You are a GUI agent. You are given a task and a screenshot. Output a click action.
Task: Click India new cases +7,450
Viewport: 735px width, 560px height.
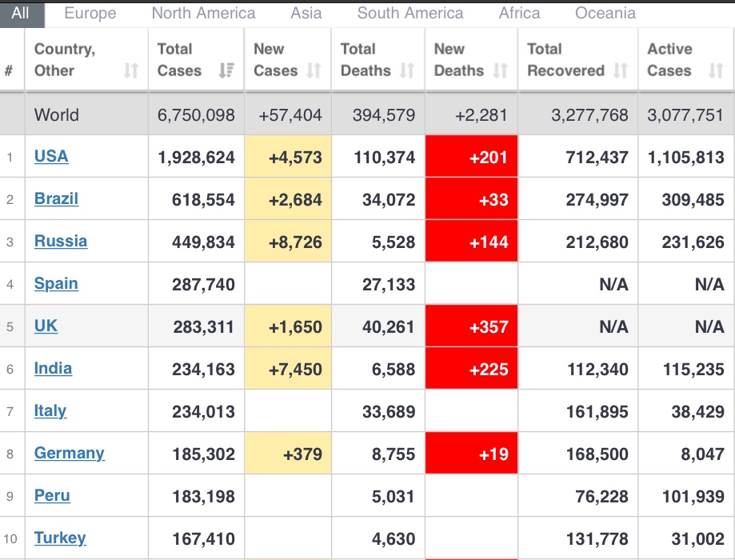pyautogui.click(x=295, y=370)
